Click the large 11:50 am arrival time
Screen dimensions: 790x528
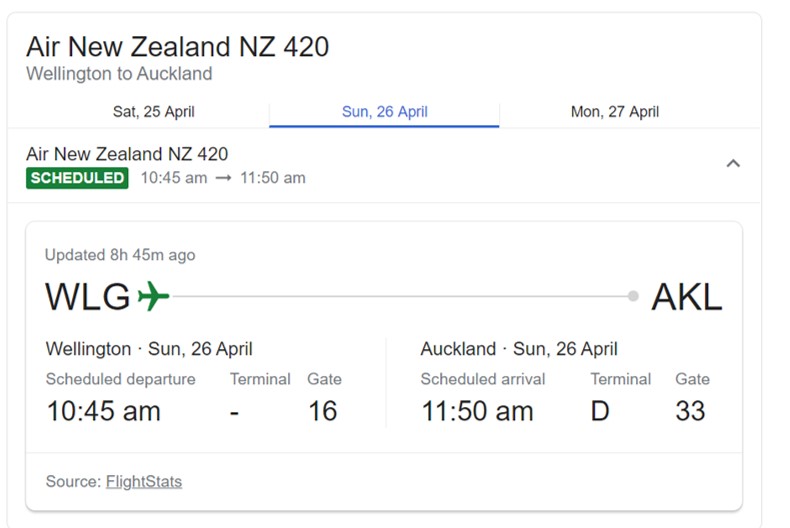477,410
